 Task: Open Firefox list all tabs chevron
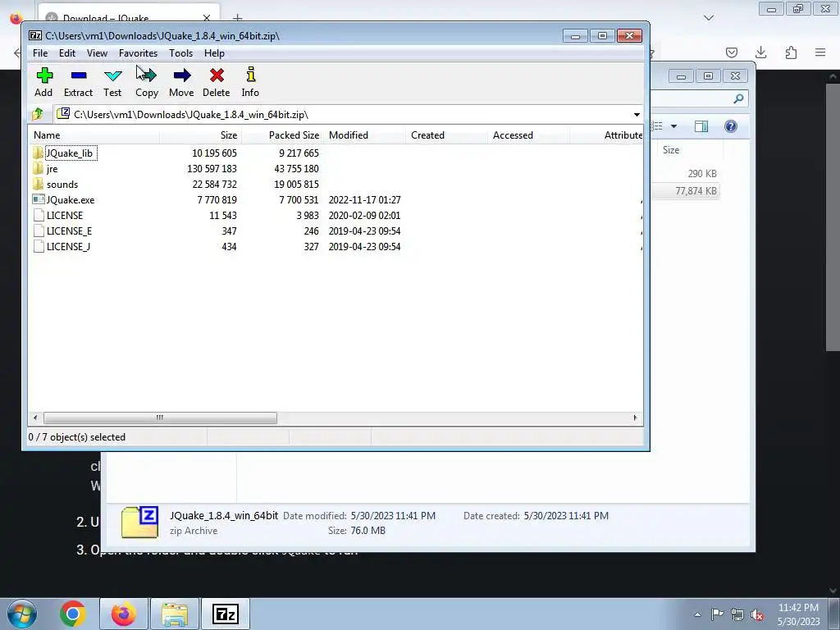709,18
